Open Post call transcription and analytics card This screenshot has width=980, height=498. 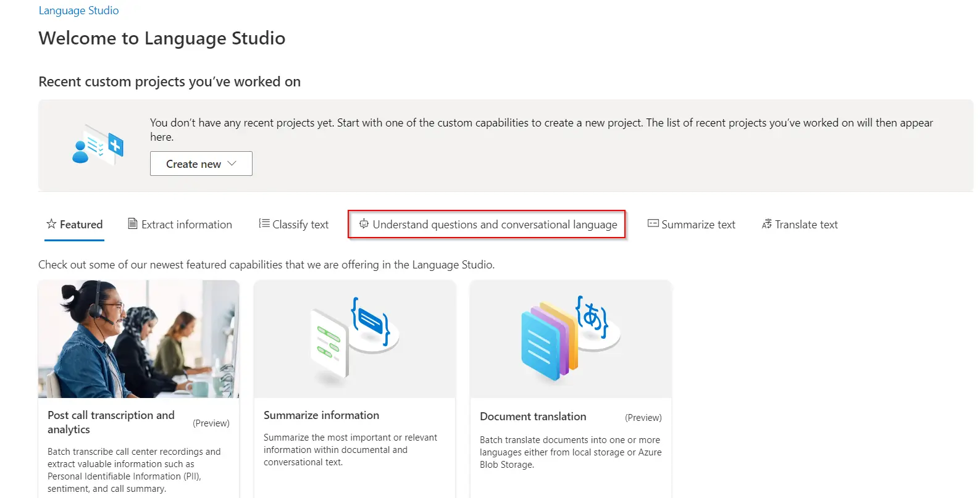coord(111,422)
